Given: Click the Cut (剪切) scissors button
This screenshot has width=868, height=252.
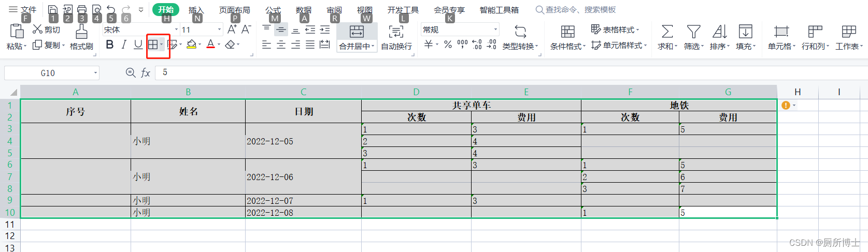Looking at the screenshot, I should point(46,29).
